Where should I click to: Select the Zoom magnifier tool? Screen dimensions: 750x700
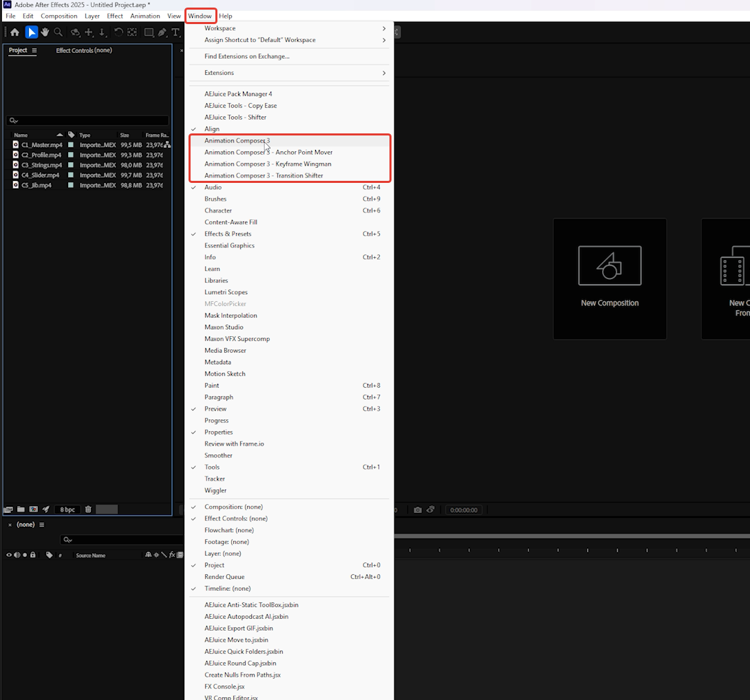click(x=58, y=32)
